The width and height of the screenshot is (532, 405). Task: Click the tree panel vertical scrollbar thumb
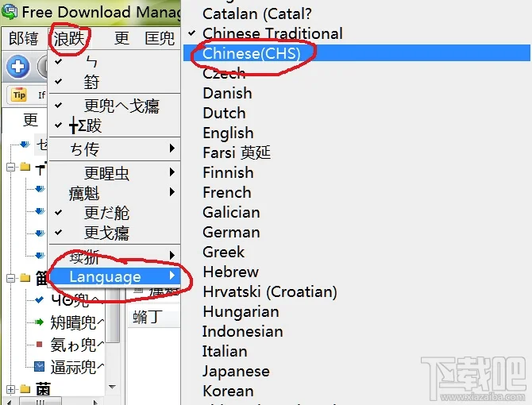113,315
